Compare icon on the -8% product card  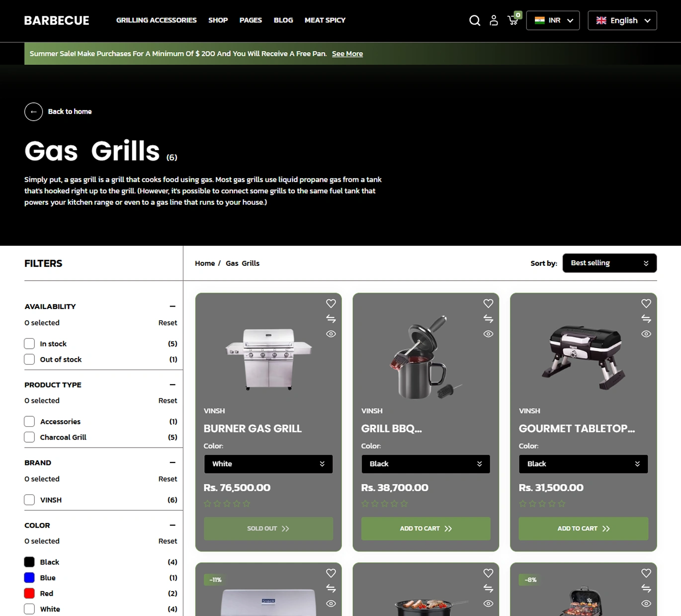pos(646,589)
